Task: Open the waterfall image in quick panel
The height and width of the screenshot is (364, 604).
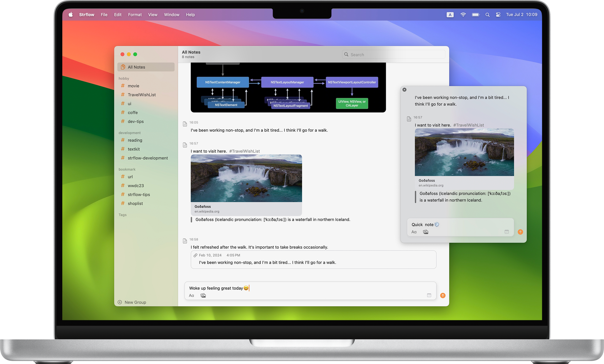Action: (x=464, y=152)
